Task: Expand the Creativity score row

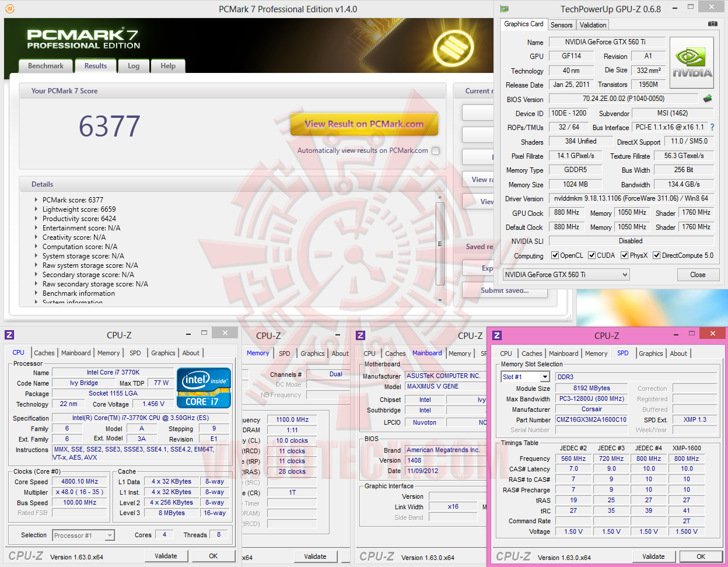Action: point(37,237)
